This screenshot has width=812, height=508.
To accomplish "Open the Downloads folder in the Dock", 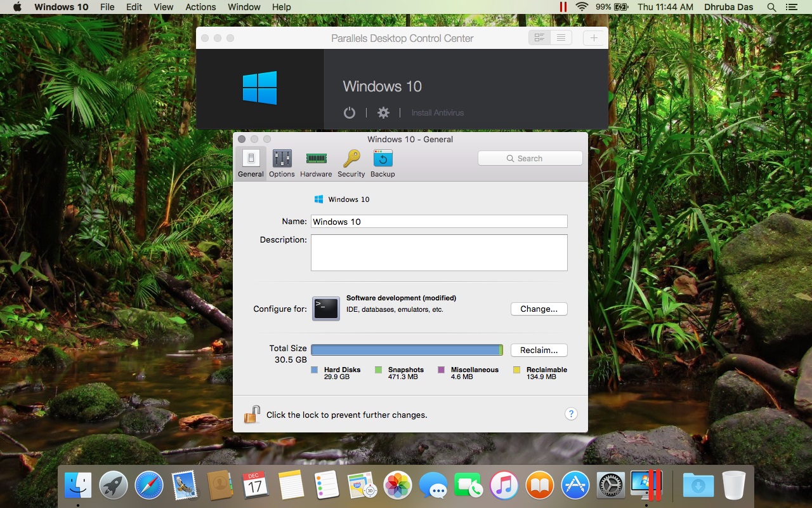I will tap(698, 486).
